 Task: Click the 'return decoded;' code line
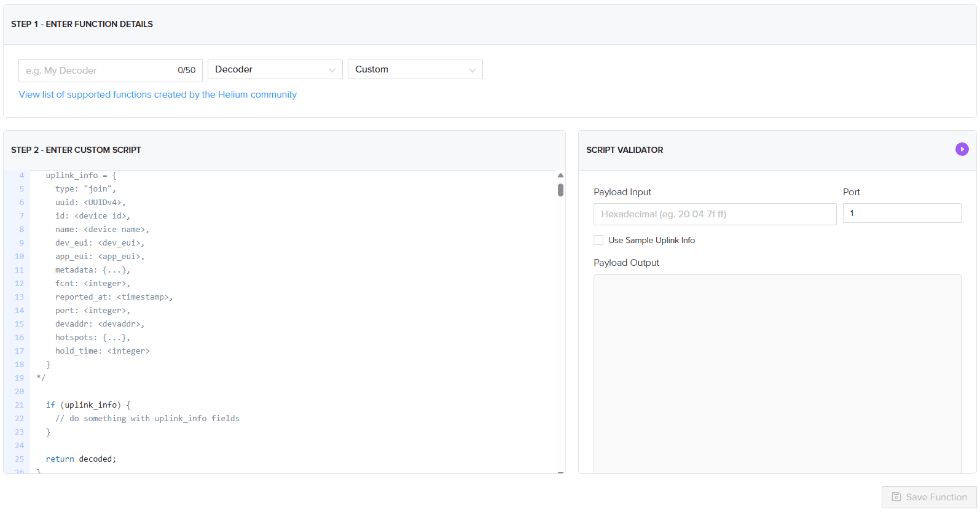click(x=81, y=459)
